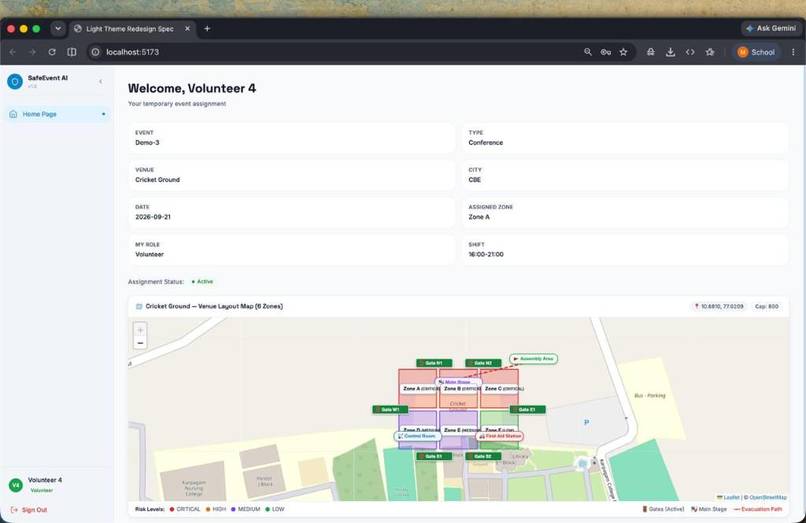This screenshot has height=523, width=806.
Task: Close the Light Theme Redesign Spec tab
Action: click(188, 29)
